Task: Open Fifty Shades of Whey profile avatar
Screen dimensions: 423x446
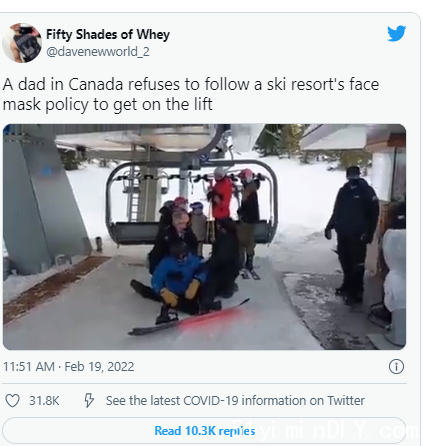Action: [x=22, y=43]
